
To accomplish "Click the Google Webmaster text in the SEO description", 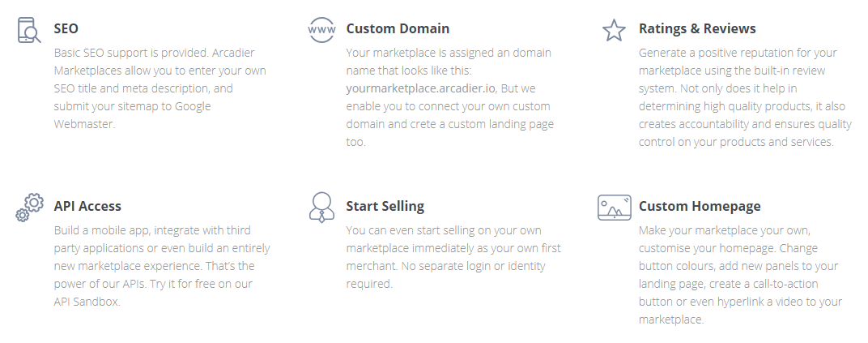I will pyautogui.click(x=132, y=114).
